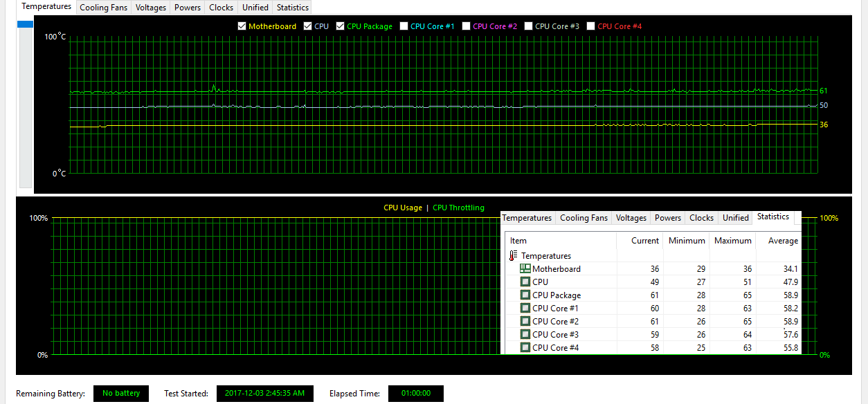This screenshot has width=868, height=404.
Task: Click the Elapsed Time value field
Action: pos(415,394)
